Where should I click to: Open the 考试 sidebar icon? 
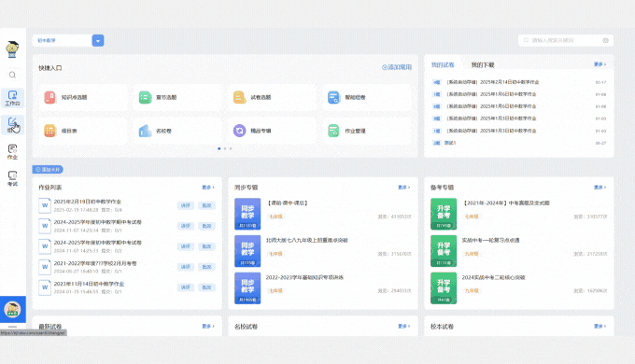[12, 178]
